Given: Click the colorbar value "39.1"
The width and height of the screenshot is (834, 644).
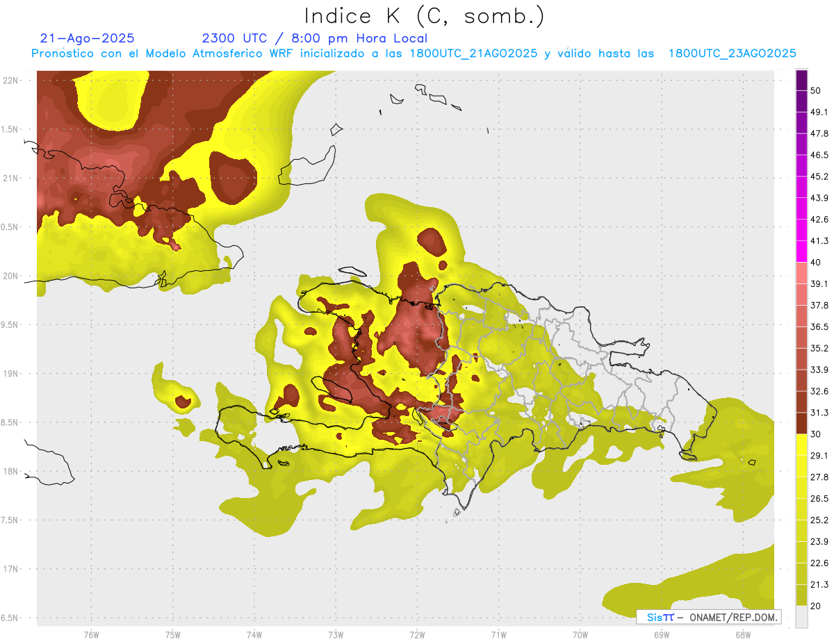Looking at the screenshot, I should (819, 284).
